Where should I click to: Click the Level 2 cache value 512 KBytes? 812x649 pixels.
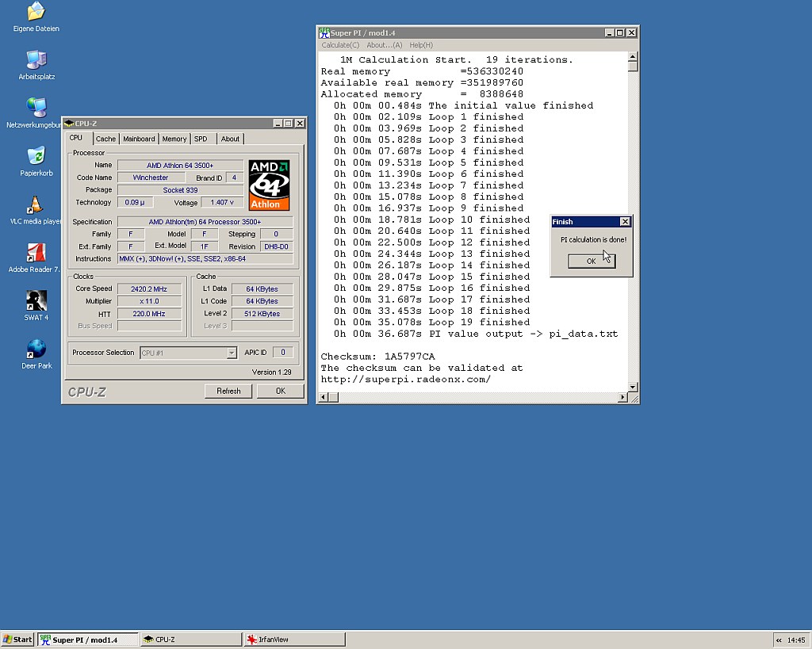pos(262,314)
